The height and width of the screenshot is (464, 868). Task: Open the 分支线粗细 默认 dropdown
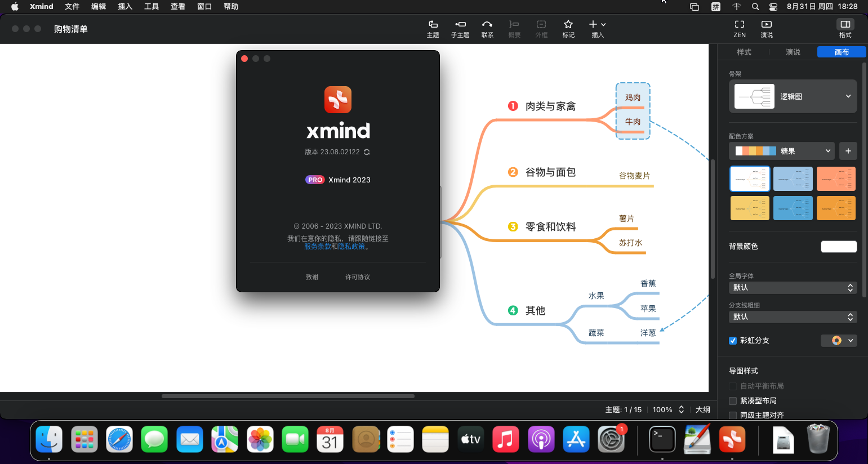pos(793,317)
